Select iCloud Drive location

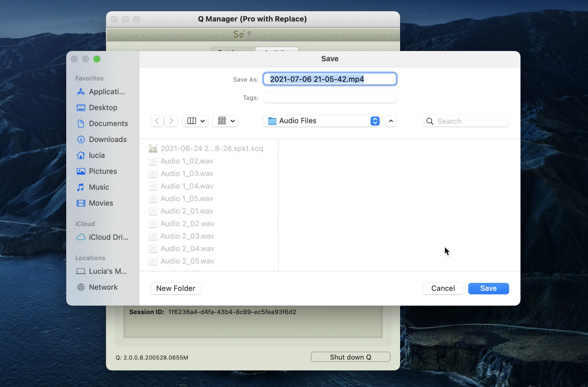pyautogui.click(x=103, y=237)
